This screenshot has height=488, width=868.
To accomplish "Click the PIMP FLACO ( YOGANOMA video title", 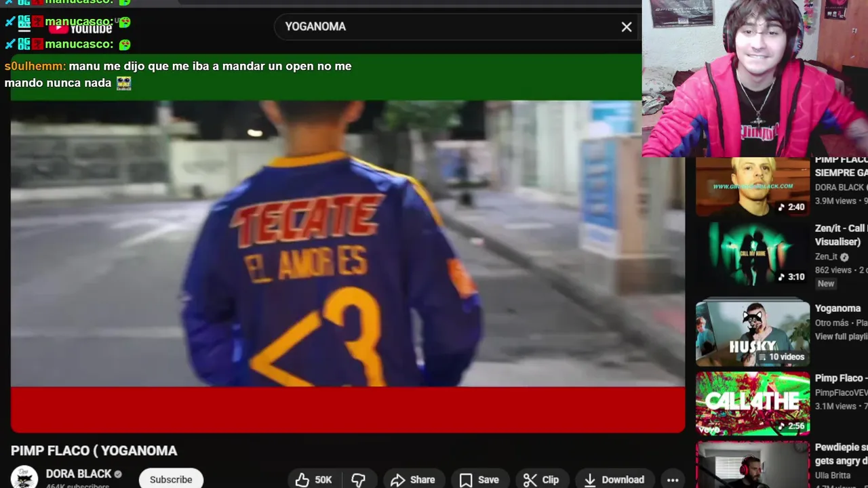I will pyautogui.click(x=94, y=451).
